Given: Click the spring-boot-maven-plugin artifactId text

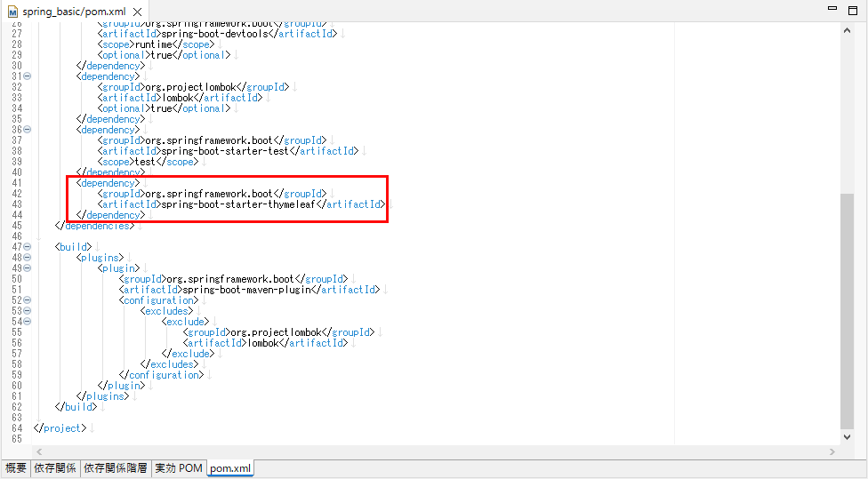Looking at the screenshot, I should [250, 290].
